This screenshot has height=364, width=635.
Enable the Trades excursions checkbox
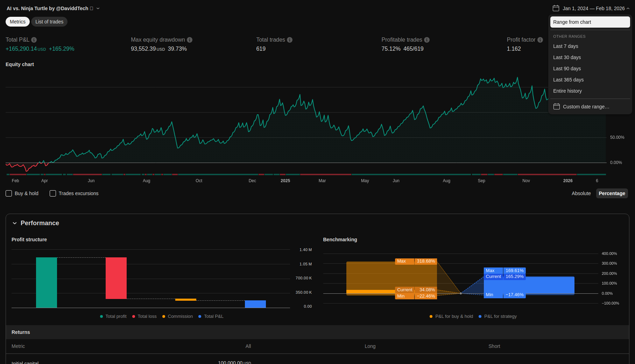click(x=53, y=193)
